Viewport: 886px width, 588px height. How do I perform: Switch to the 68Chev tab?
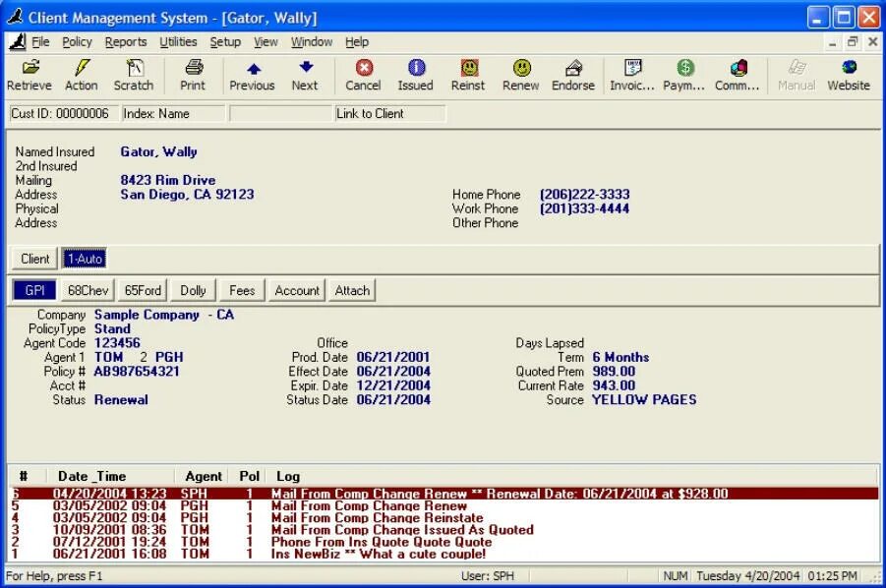[89, 290]
